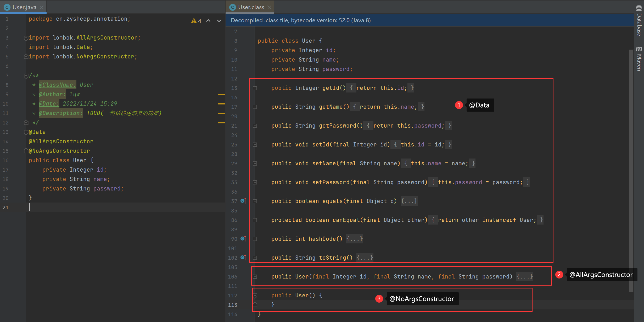Click the right editor vertical scrollbar
The height and width of the screenshot is (322, 644).
tap(631, 170)
